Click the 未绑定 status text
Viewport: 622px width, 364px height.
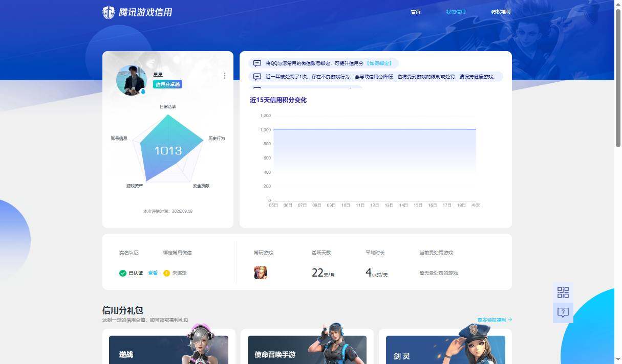180,273
